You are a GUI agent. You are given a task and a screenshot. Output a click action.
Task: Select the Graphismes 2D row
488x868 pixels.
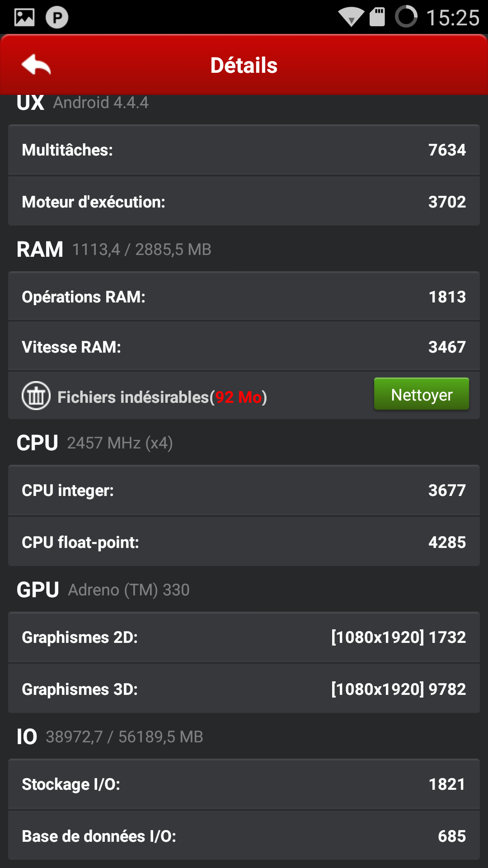(244, 637)
